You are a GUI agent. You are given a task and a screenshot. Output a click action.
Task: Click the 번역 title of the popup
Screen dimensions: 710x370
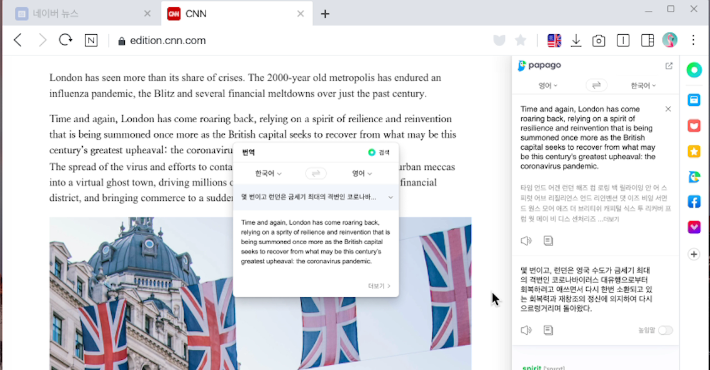[249, 153]
